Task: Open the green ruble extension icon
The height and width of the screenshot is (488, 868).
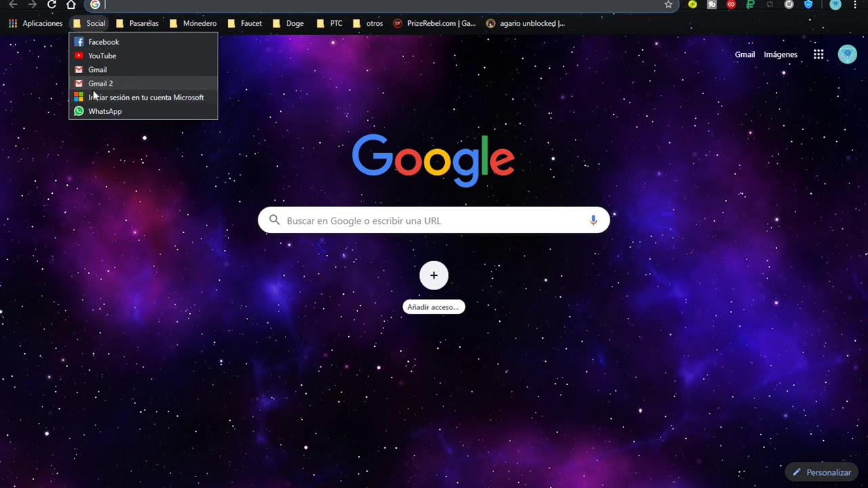Action: [x=750, y=4]
